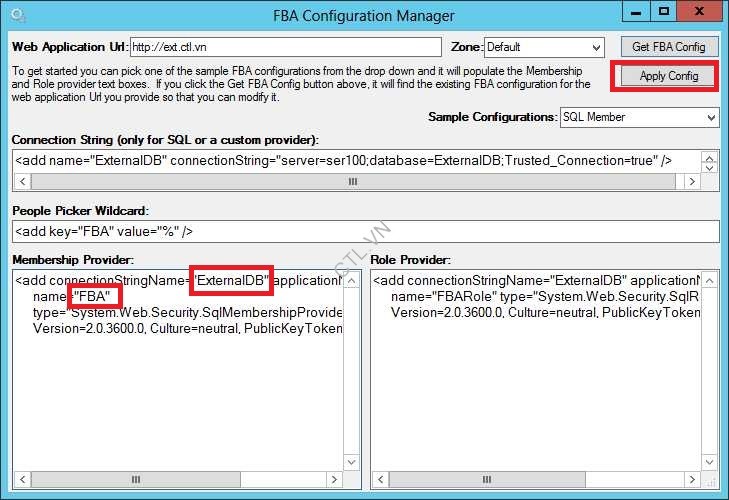The image size is (729, 500).
Task: Click down arrow of Membership Provider vertical scrollbar
Action: (x=352, y=461)
